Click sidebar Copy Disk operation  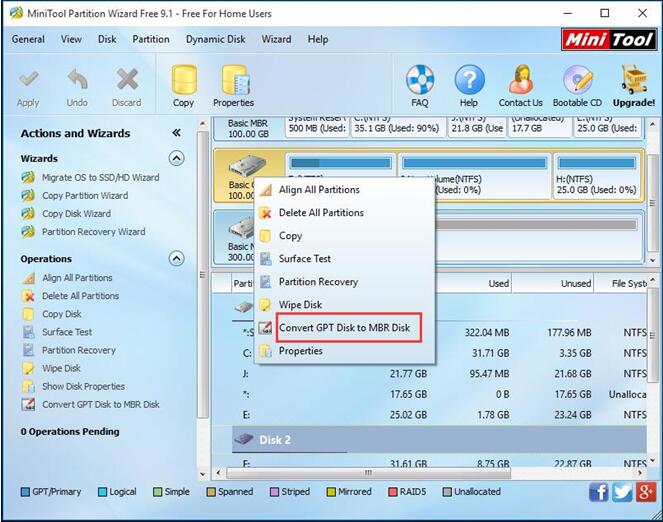62,314
